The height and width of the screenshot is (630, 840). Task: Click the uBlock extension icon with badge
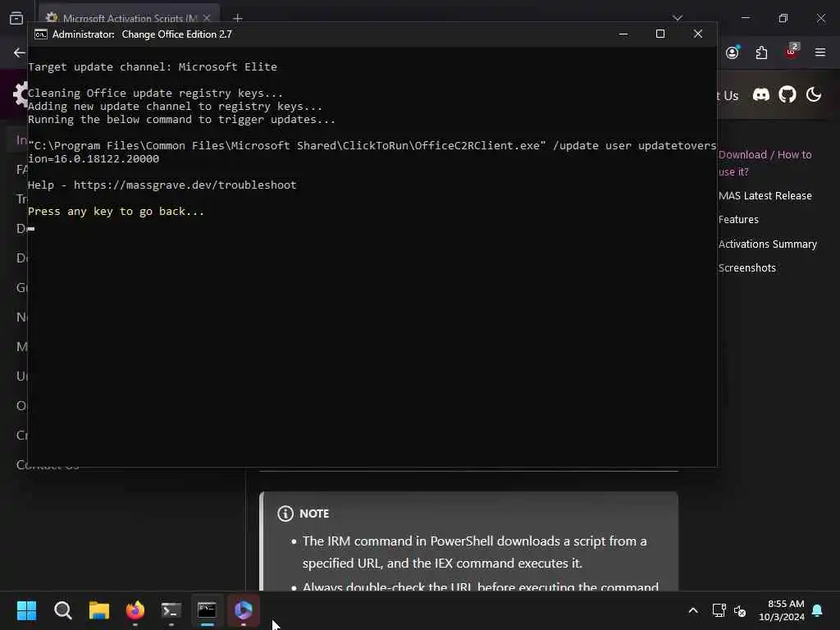point(791,52)
